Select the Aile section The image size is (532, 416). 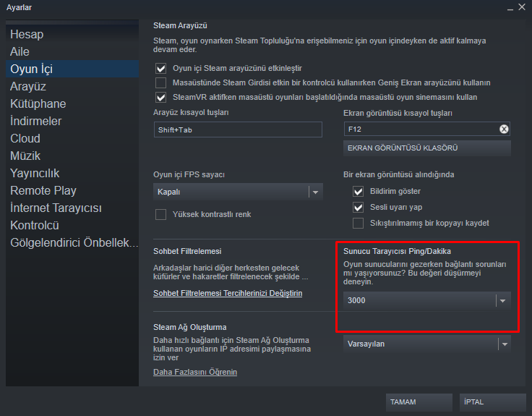pyautogui.click(x=72, y=51)
